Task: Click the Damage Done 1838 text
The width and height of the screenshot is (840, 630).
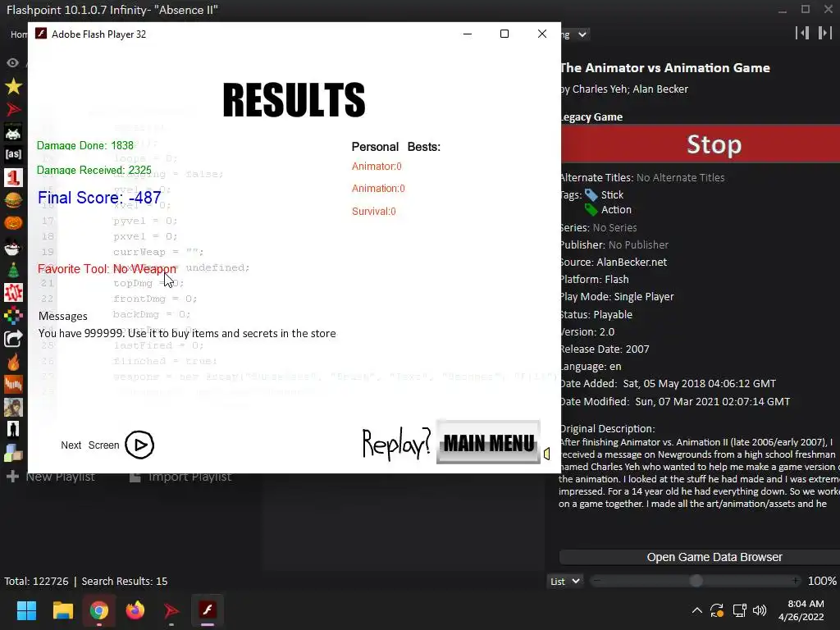Action: coord(85,146)
